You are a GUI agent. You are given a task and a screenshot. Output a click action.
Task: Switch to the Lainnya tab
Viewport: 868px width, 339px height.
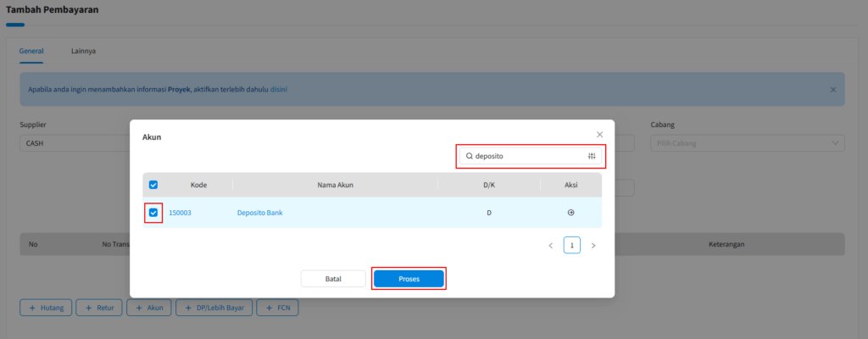(x=83, y=51)
